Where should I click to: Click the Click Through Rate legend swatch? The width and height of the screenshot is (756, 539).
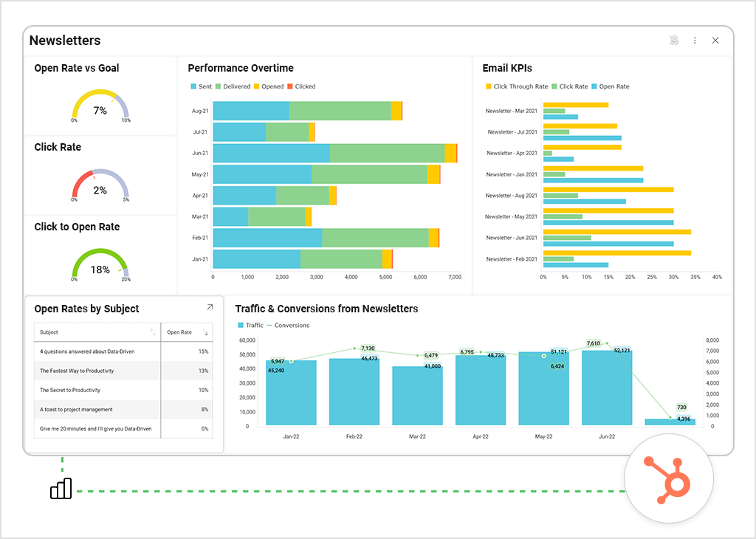tap(489, 86)
